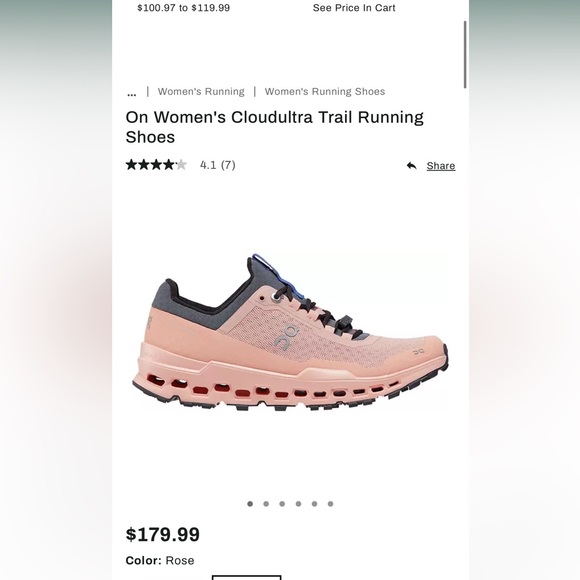
Task: Click the product title On Women's Cloudultra
Action: (x=274, y=127)
